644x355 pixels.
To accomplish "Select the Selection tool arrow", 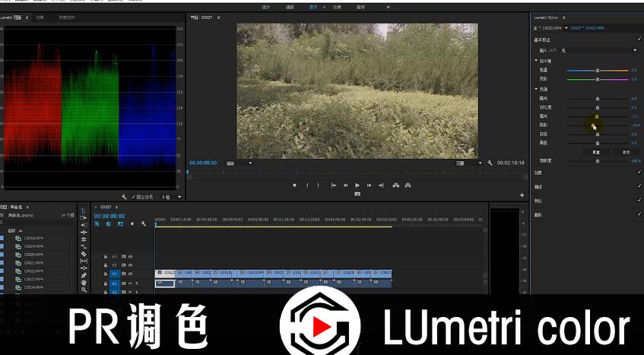I will [84, 211].
